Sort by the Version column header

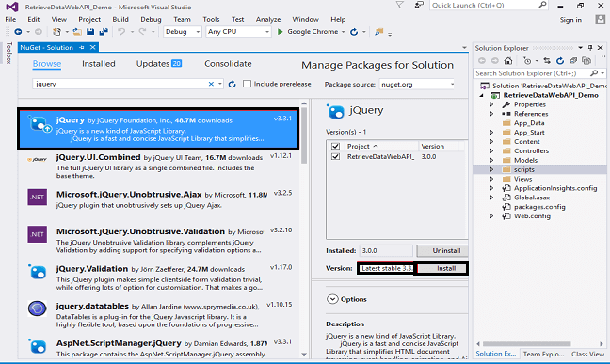(438, 146)
